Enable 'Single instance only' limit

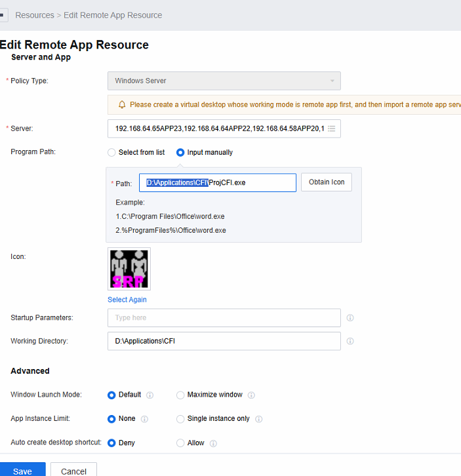tap(180, 419)
